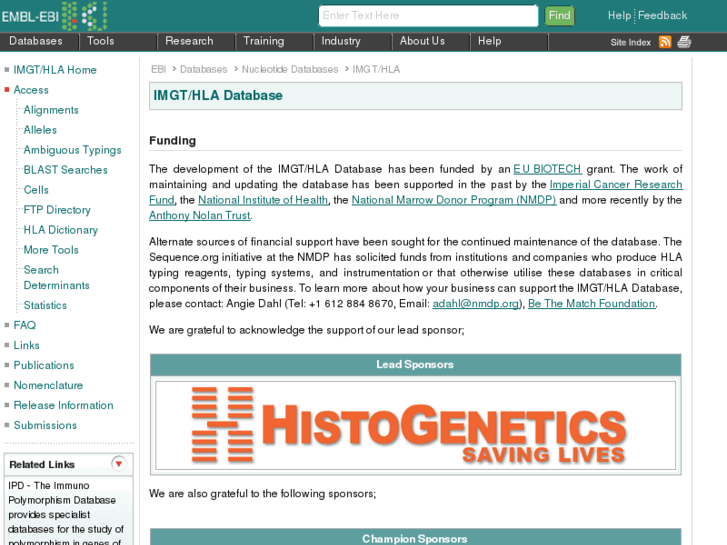Open the Tools menu
The image size is (727, 545).
(101, 41)
